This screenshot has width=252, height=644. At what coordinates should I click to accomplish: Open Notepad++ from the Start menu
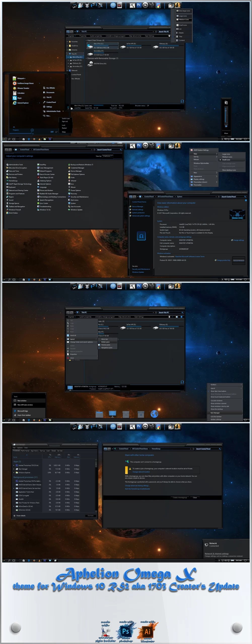[x=19, y=78]
